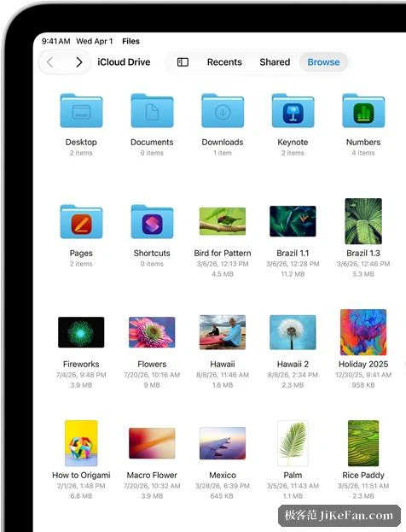Click the Rice Paddy file name

click(363, 475)
